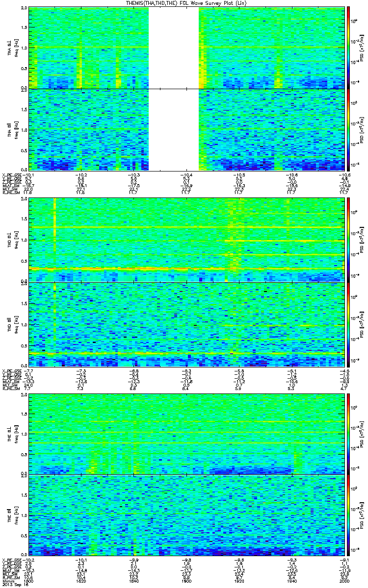Click the white data gap in THA top panel

[x=174, y=48]
